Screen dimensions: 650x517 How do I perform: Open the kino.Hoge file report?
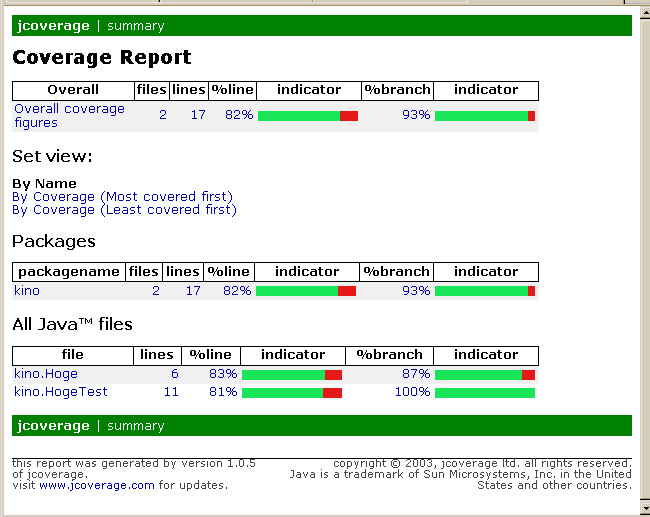(x=46, y=374)
